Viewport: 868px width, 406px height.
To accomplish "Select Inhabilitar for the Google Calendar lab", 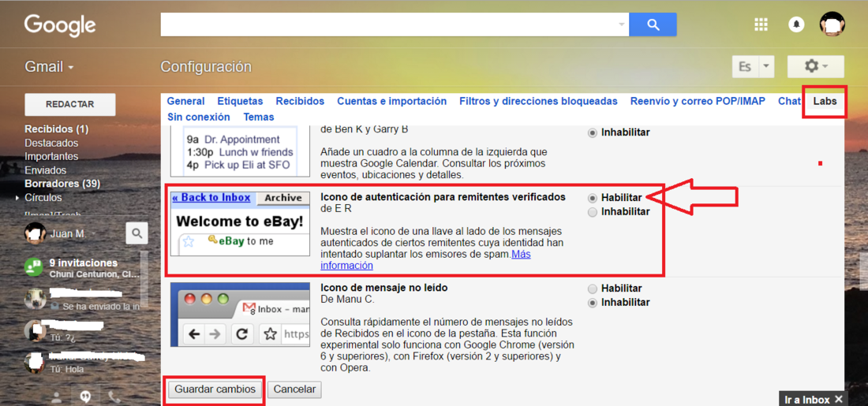I will [x=593, y=132].
